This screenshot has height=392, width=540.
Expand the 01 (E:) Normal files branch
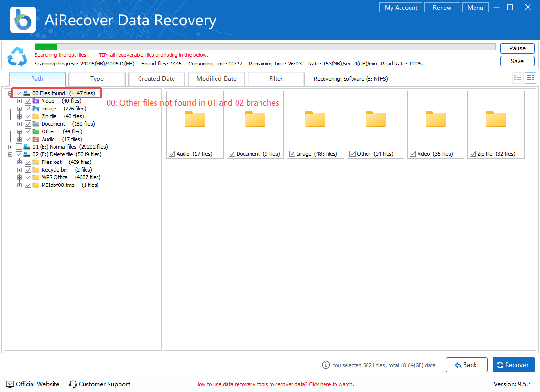pos(11,147)
